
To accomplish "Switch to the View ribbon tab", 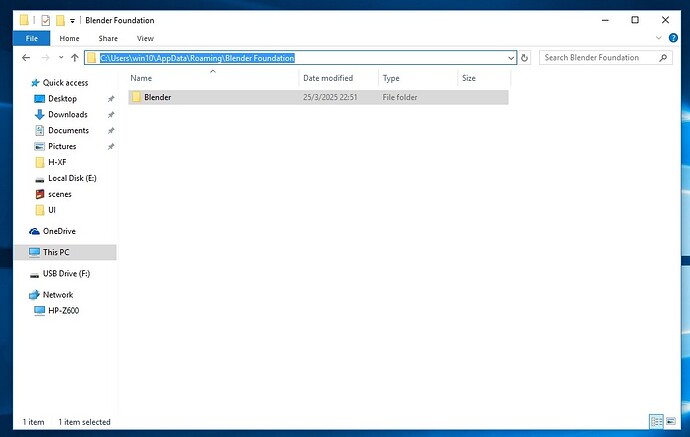I will (145, 38).
